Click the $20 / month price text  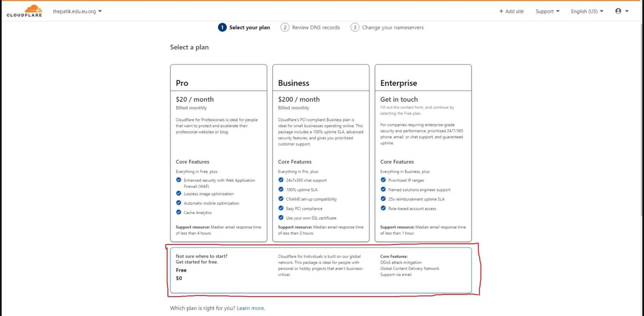click(194, 99)
